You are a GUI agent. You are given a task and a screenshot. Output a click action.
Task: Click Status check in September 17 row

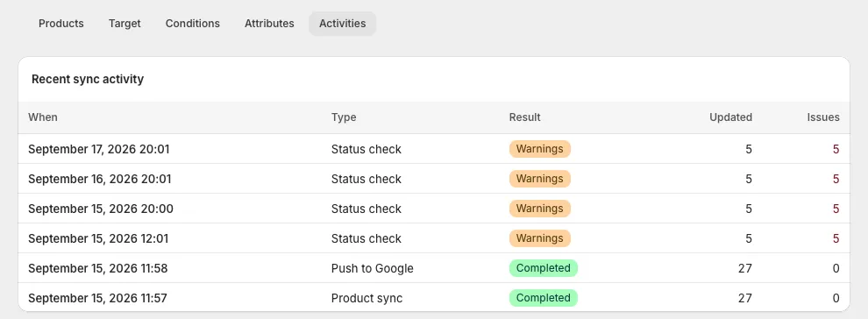coord(366,149)
